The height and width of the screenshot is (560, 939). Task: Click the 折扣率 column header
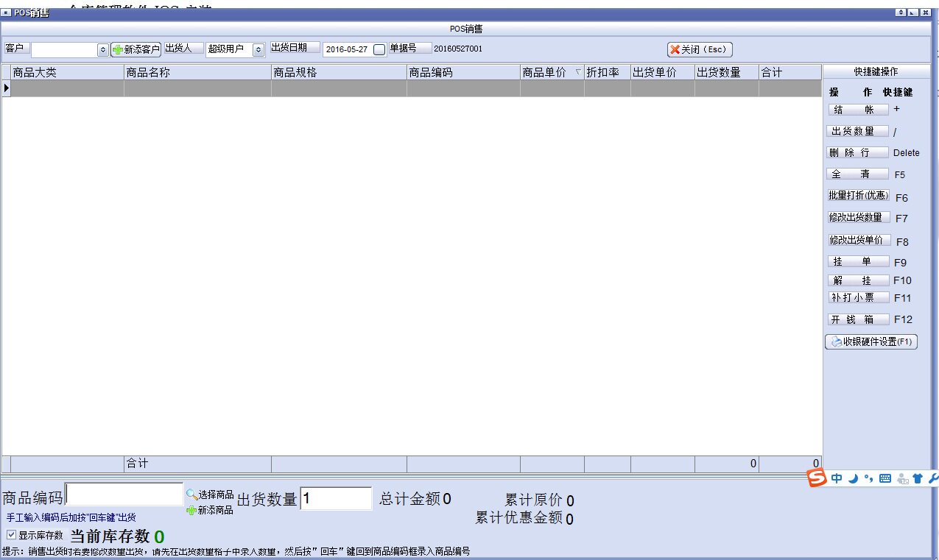tap(608, 72)
